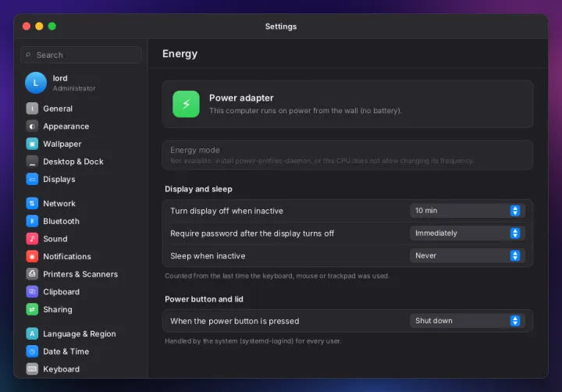Minimize Settings with yellow button
Viewport: 562px width, 392px height.
tap(40, 27)
